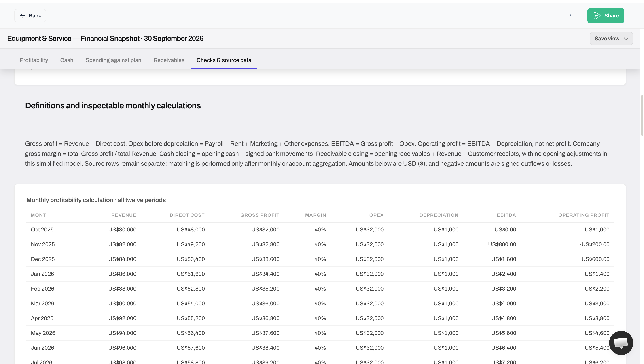Open the Spending against plan tab
This screenshot has width=644, height=364.
(x=113, y=60)
